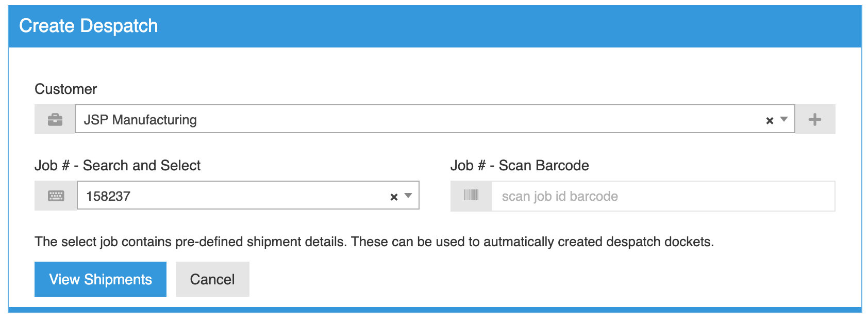Expand the Customer dropdown arrow
868x321 pixels.
(x=784, y=119)
